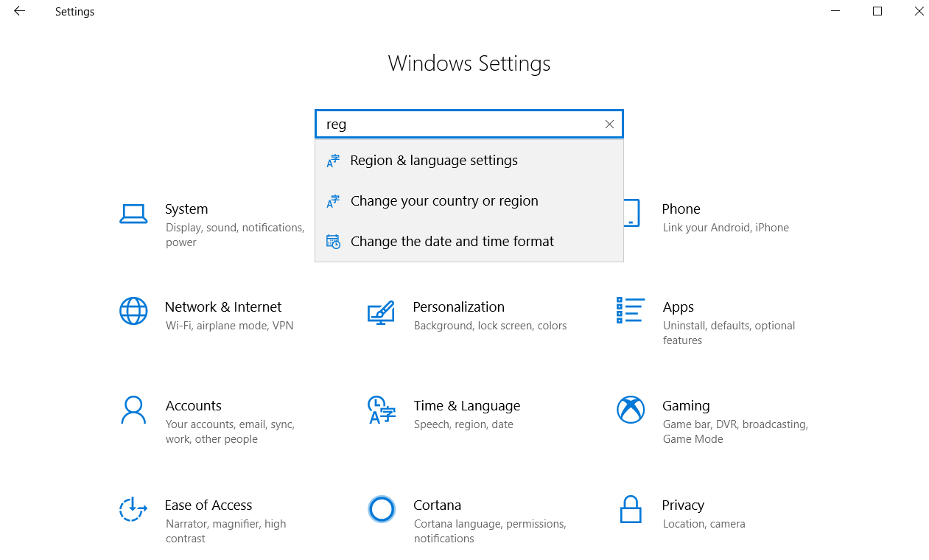
Task: Click the Accounts person icon
Action: tap(133, 410)
